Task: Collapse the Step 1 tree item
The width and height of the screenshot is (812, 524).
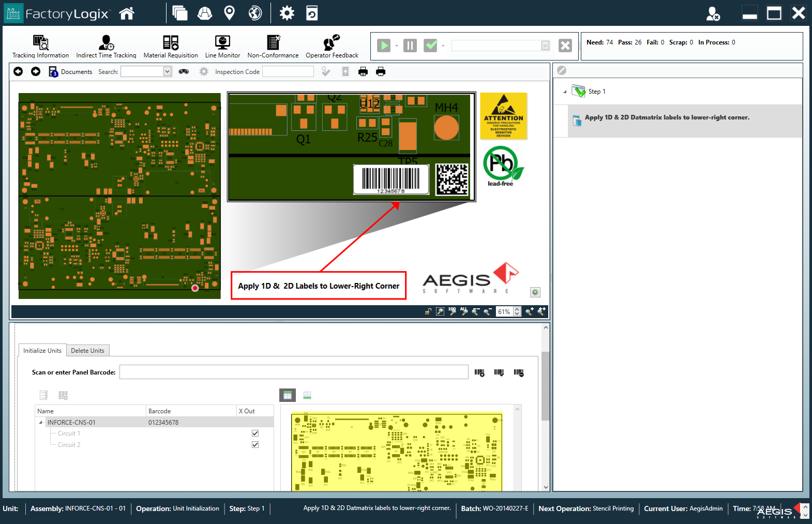Action: (x=565, y=92)
